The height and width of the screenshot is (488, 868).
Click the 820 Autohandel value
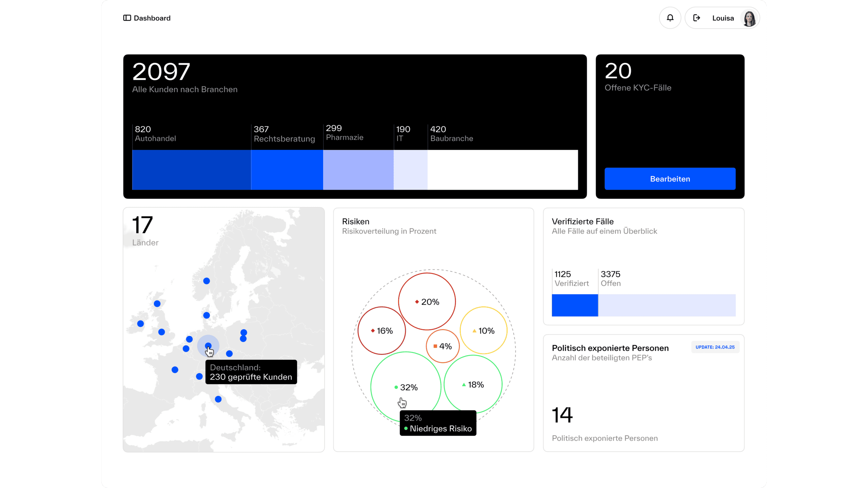[x=143, y=129]
